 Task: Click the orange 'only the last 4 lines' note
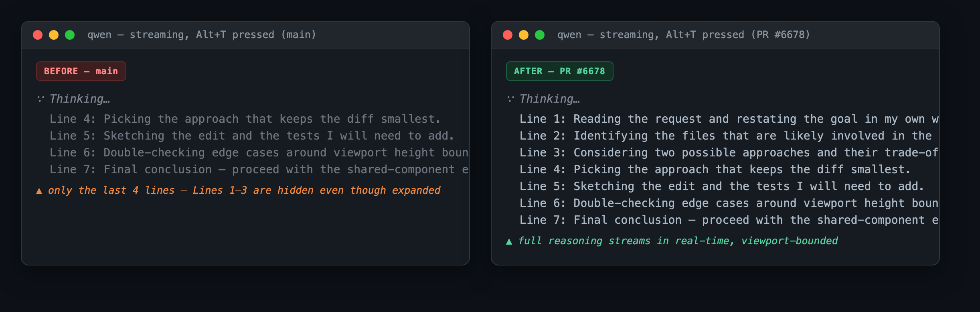coord(244,190)
